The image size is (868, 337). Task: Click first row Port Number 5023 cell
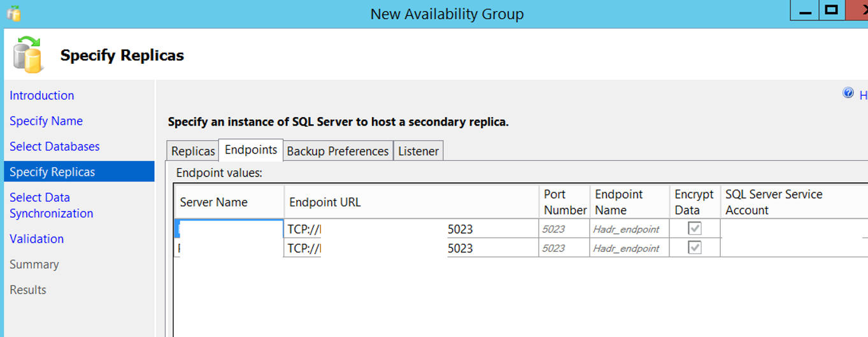(x=564, y=229)
